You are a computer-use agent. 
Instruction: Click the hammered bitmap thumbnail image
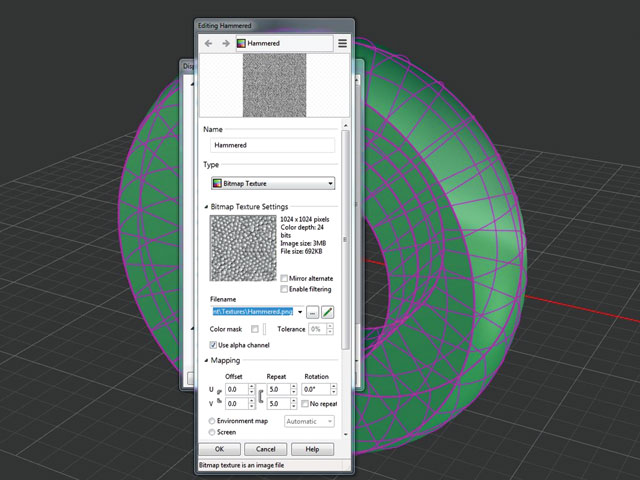pyautogui.click(x=243, y=248)
